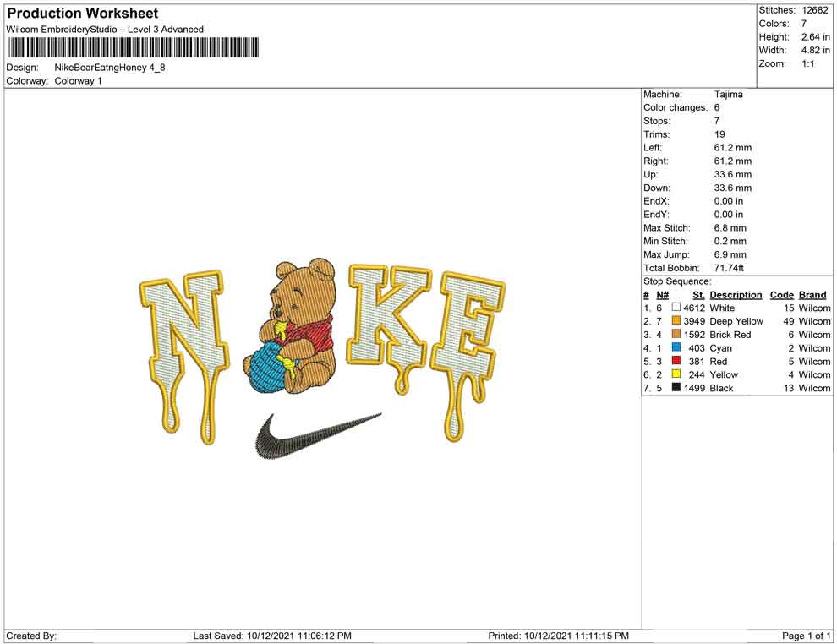Click the Created By label
Viewport: 837px width, 644px height.
pos(31,636)
